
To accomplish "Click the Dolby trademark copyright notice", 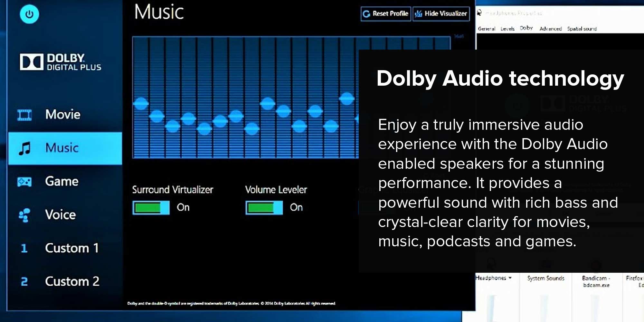I will (x=231, y=303).
